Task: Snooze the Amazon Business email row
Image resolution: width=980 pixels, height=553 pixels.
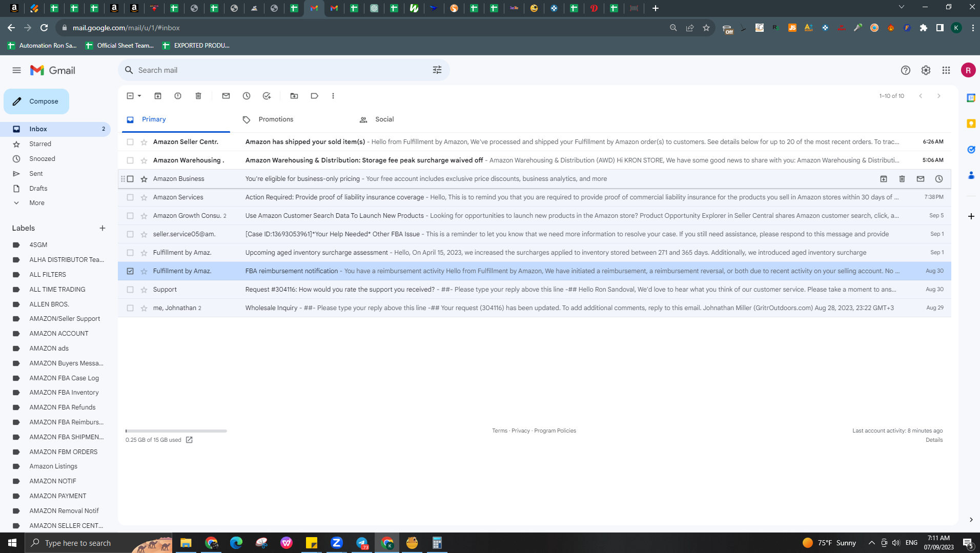Action: 939,179
